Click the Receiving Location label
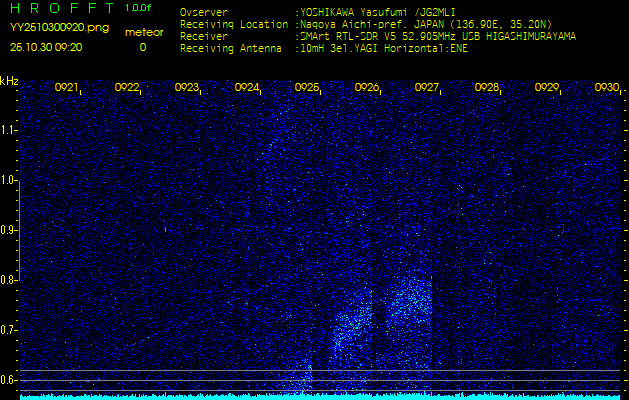The image size is (629, 400). tap(234, 24)
